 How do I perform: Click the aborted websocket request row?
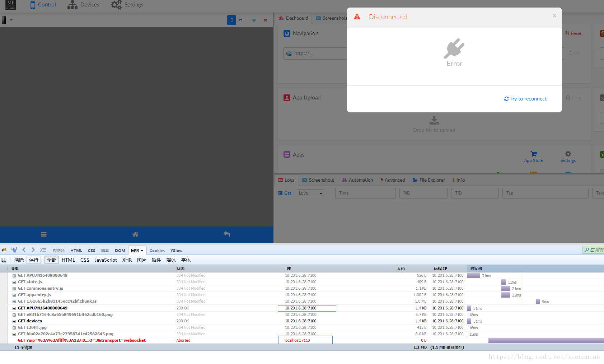302,340
